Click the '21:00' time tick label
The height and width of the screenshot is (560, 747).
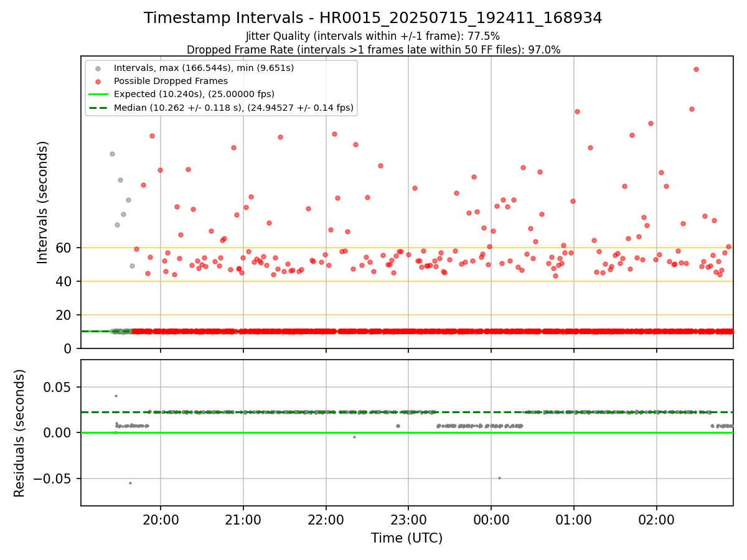pos(243,520)
